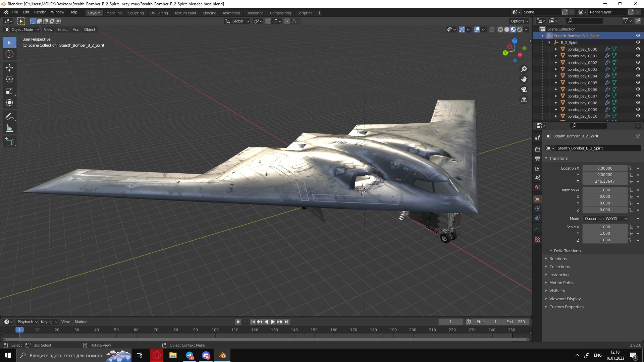Expand bombs_bay_0000 in the outliner
The height and width of the screenshot is (362, 644).
556,49
